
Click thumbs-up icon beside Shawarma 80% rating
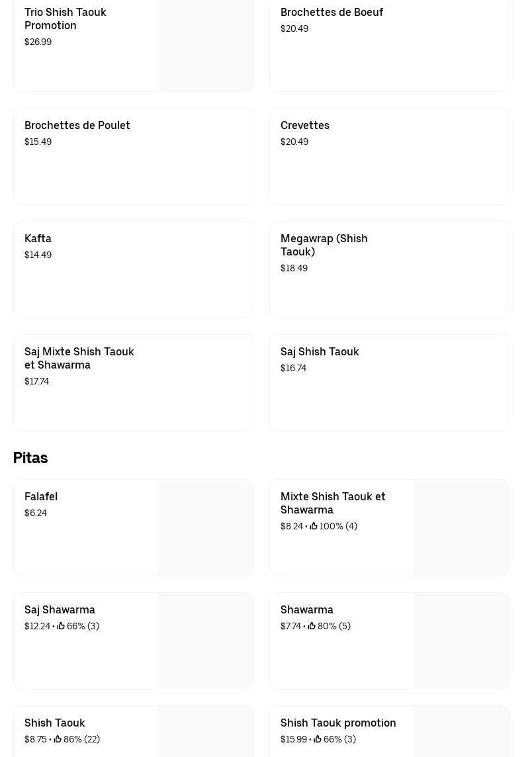point(312,626)
